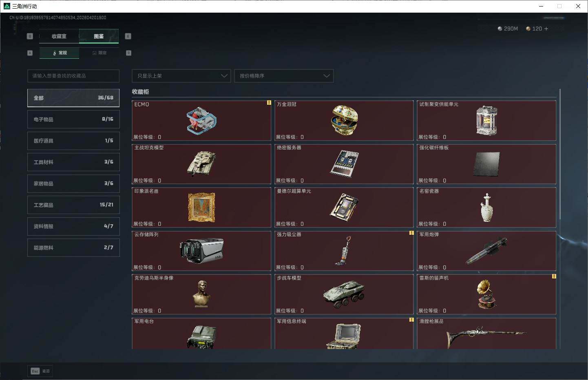
Task: Select the 步战车模型 armored vehicle model
Action: coord(344,294)
